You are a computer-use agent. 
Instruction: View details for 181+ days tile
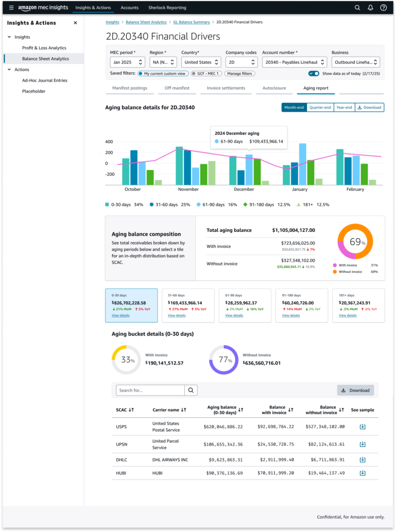348,315
